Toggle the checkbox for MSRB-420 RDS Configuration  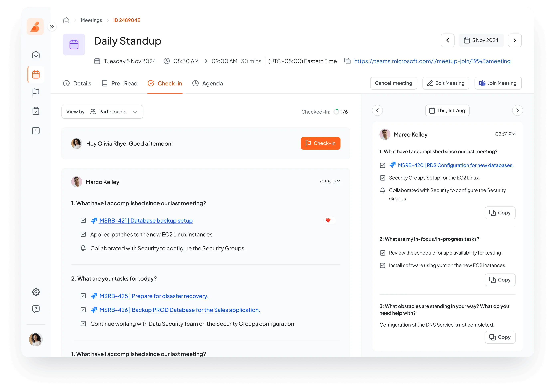[382, 165]
